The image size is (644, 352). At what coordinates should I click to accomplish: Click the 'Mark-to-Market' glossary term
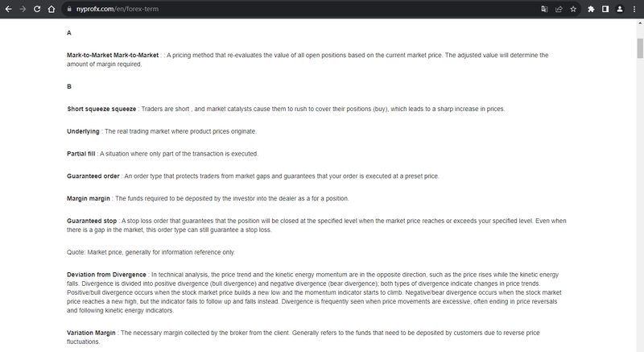click(x=113, y=55)
